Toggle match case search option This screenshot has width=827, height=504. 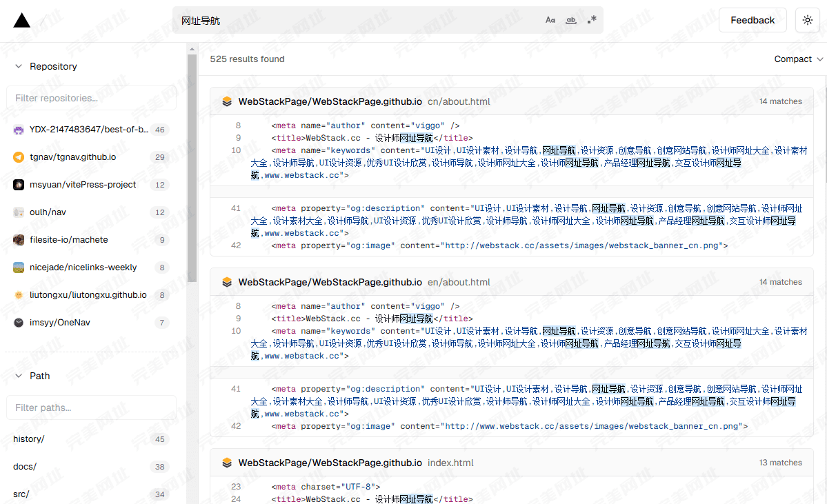pos(550,20)
